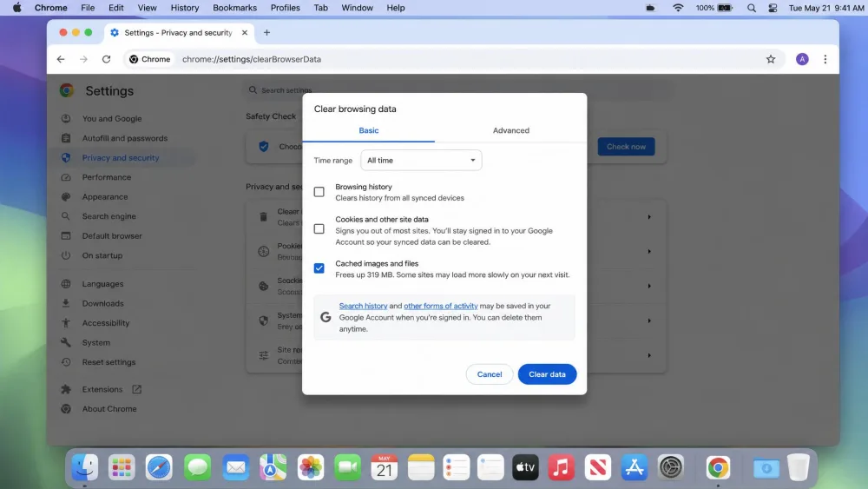Open Performance settings
This screenshot has width=868, height=489.
tap(107, 177)
